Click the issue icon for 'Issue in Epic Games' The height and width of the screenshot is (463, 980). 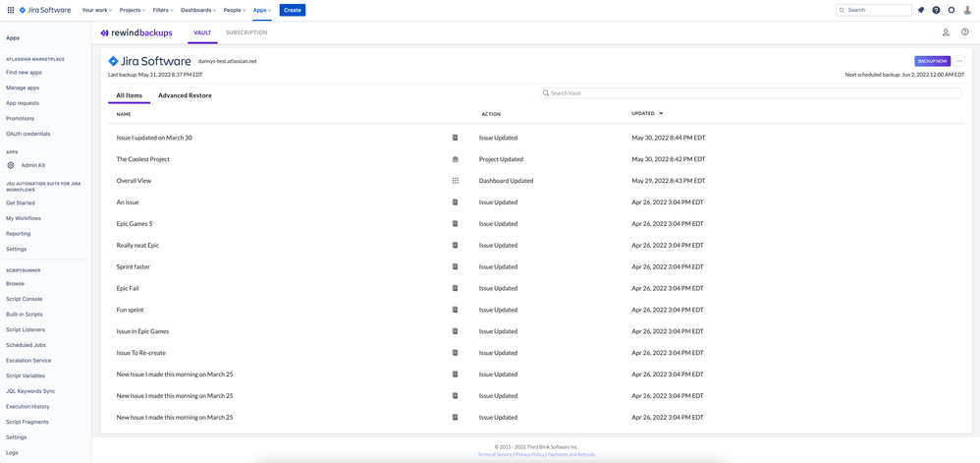455,331
